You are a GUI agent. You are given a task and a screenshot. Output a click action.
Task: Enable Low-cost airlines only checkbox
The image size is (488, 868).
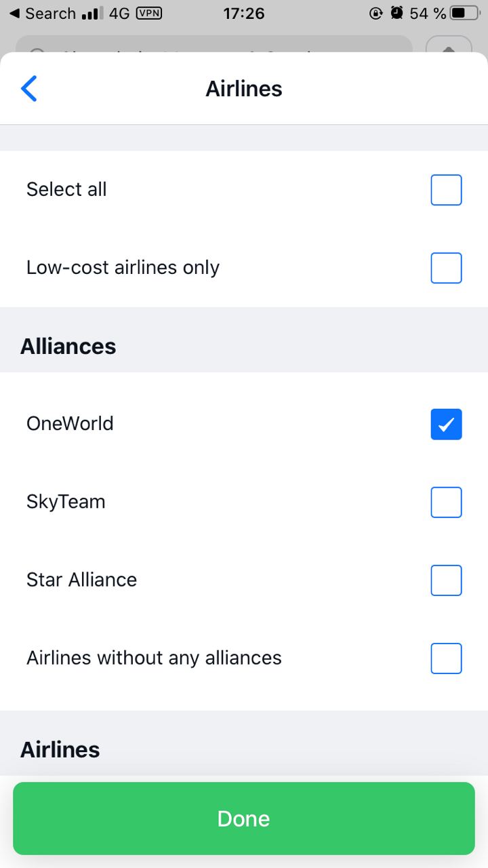[446, 268]
